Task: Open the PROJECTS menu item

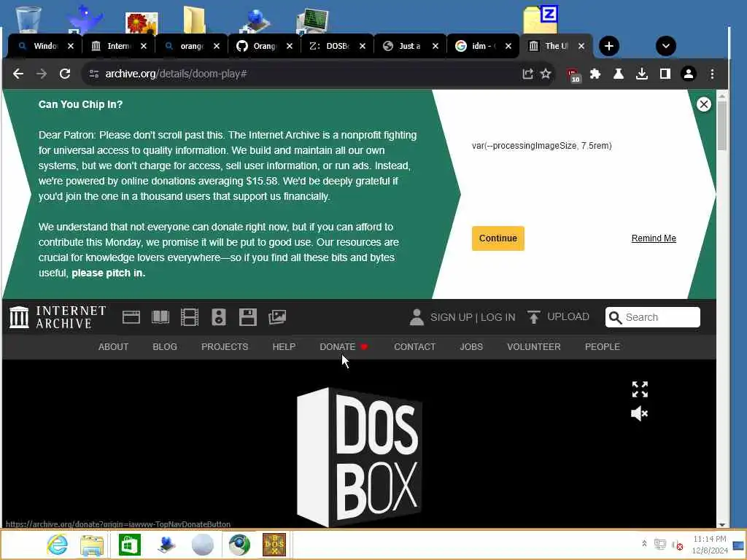Action: [x=225, y=346]
